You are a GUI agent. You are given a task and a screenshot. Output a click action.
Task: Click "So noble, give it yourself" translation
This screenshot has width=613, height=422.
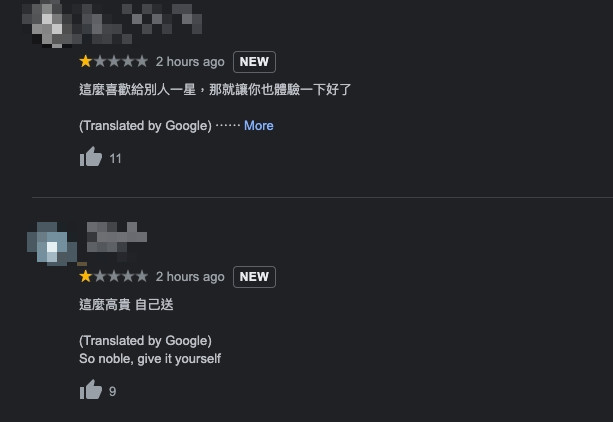coord(150,358)
